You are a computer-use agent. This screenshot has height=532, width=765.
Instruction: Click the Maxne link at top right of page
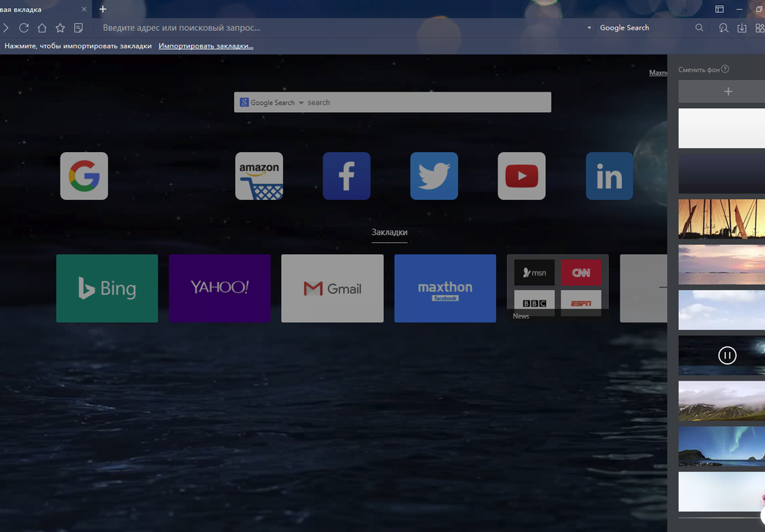[x=658, y=73]
